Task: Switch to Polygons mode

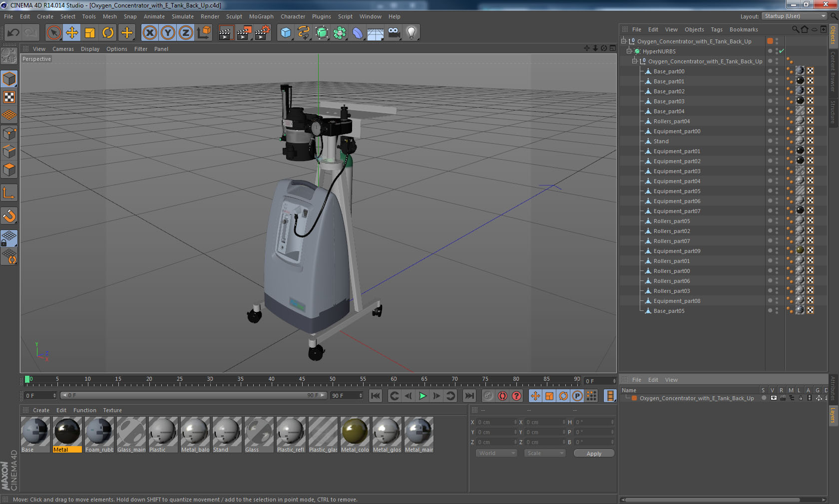Action: (x=9, y=170)
